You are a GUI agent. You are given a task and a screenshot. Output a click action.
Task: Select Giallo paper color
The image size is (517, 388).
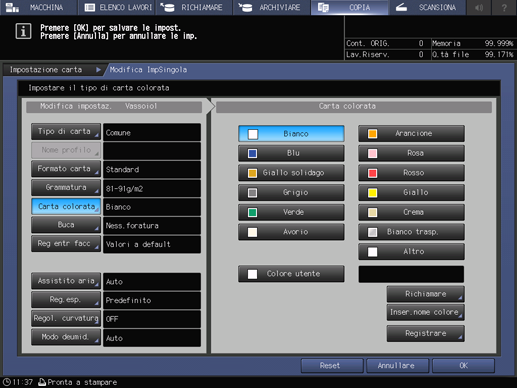point(411,193)
